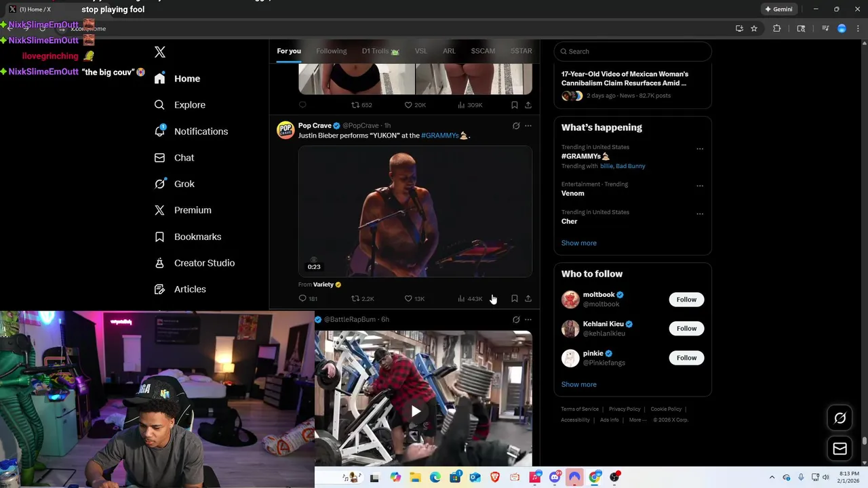Screen dimensions: 868x488
Task: Open the floating Messages envelope button
Action: coord(840,449)
